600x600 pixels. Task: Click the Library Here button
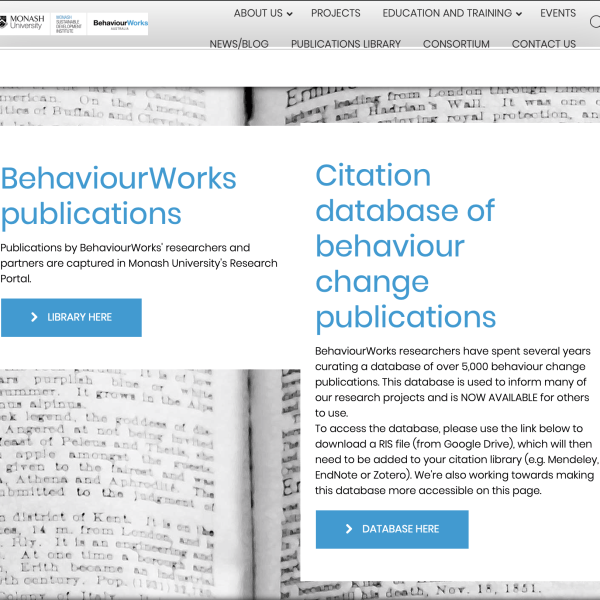71,318
